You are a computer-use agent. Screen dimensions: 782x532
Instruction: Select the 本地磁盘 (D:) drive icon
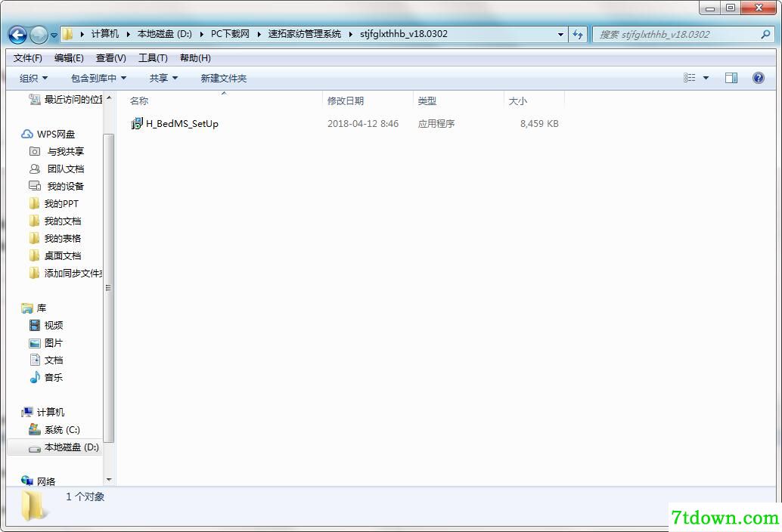click(35, 448)
